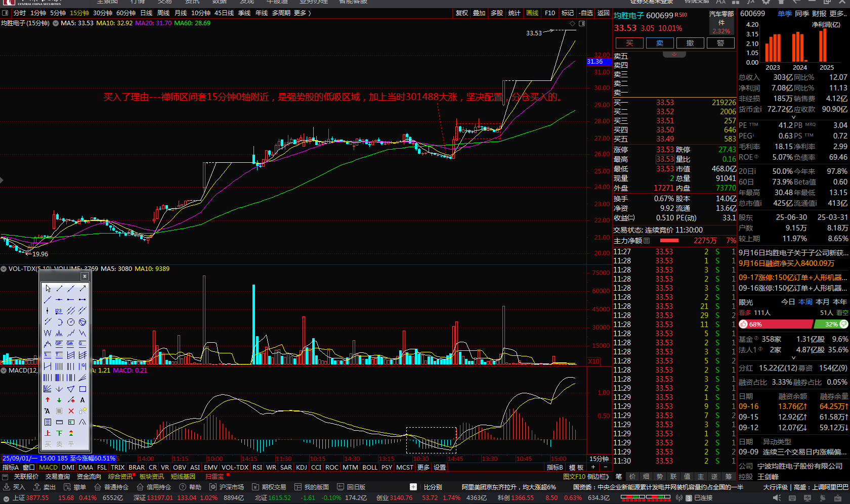Screen dimensions: 850x504
Task: Pick the triangle drawing tool
Action: pyautogui.click(x=71, y=389)
